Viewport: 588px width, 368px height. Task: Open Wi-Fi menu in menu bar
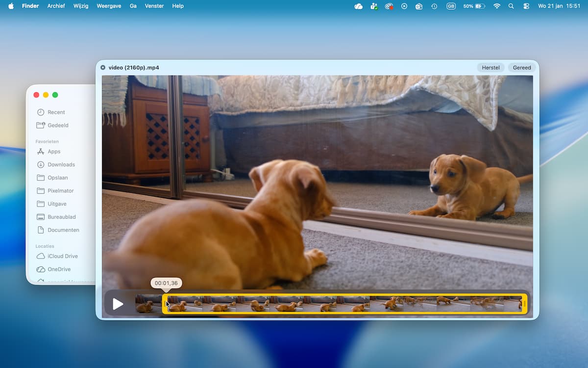click(497, 6)
